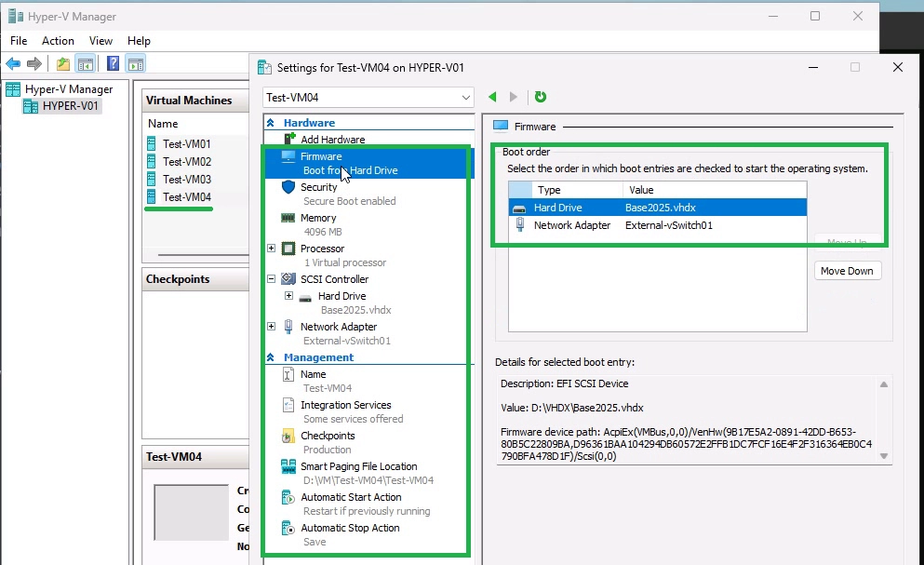Click Base2025.vhdx in the boot order list
The width and height of the screenshot is (924, 565).
(x=661, y=208)
